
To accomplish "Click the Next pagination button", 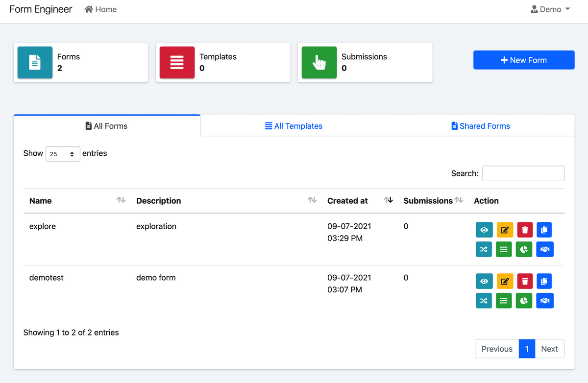I will (549, 349).
